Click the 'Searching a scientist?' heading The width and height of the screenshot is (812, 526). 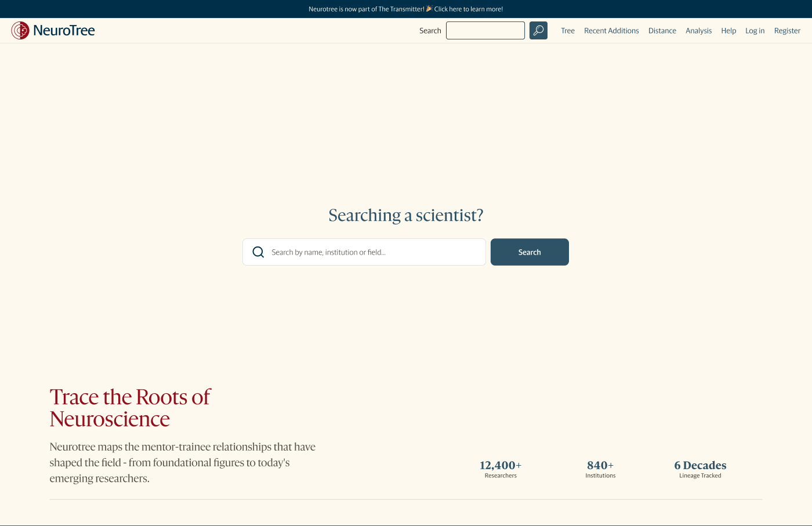pos(406,215)
